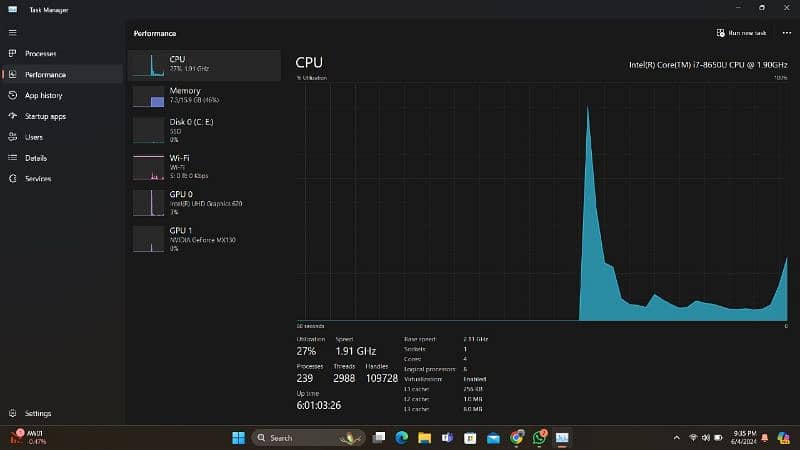Viewport: 800px width, 450px height.
Task: Click the taskbar Search box
Action: coord(308,438)
